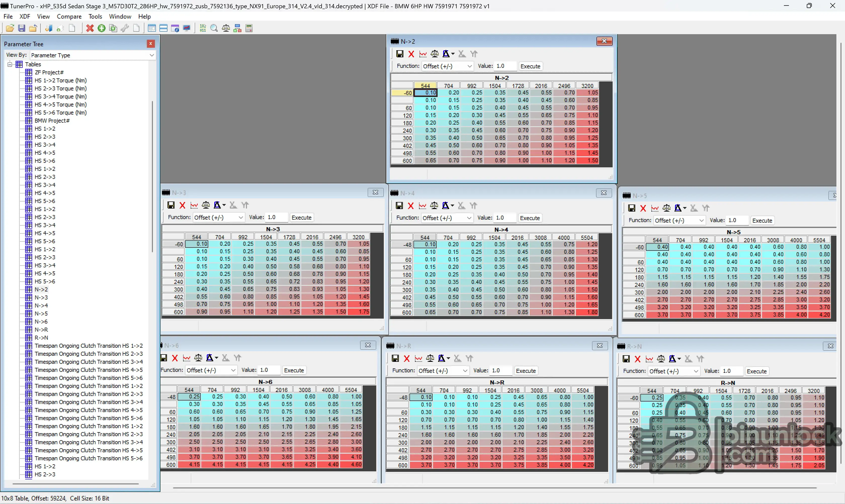Open the Compare menu
Viewport: 845px width, 504px height.
tap(69, 16)
